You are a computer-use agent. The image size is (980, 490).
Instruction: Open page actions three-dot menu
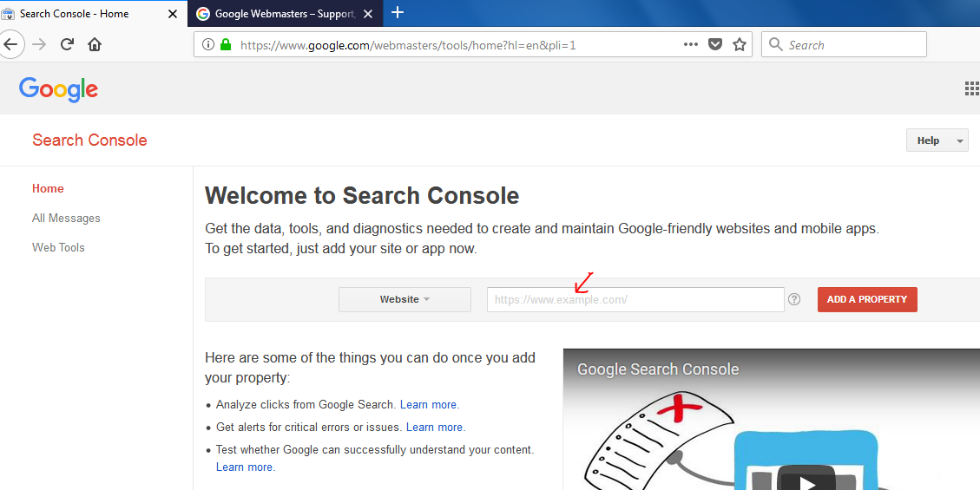(691, 44)
